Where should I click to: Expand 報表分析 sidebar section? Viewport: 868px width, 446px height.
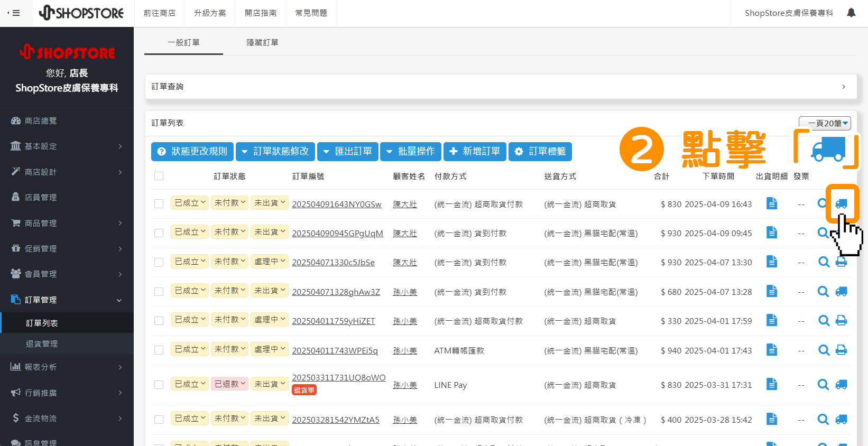67,367
